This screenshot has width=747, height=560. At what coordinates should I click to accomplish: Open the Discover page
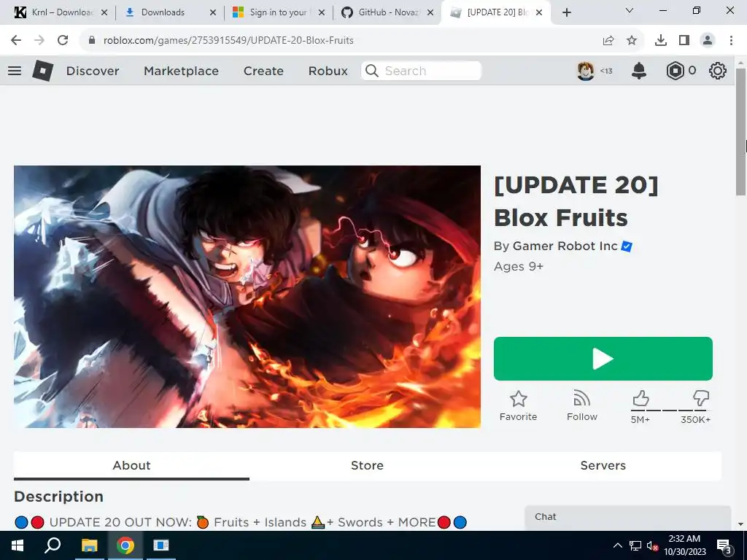click(93, 71)
